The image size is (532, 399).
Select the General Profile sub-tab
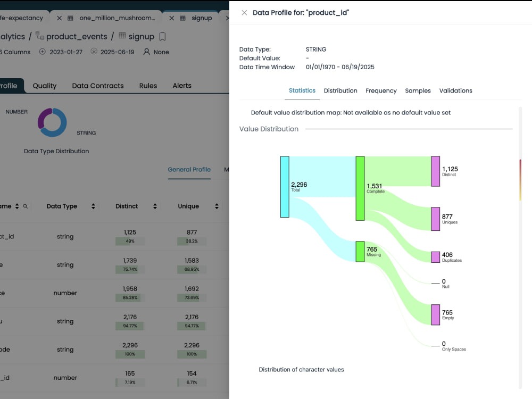point(189,170)
